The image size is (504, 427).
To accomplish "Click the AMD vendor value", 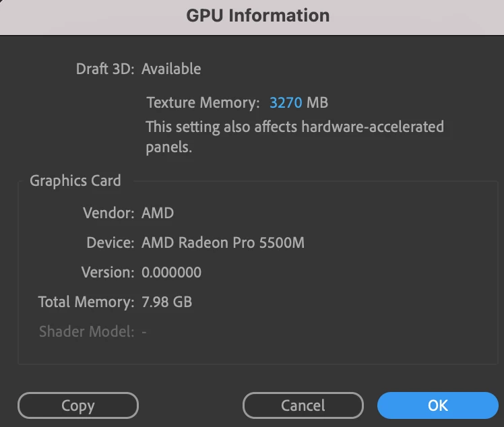I will click(x=158, y=213).
